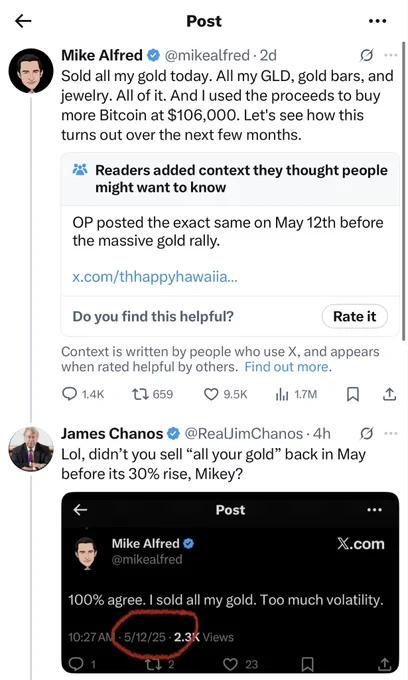Bookmark Mike Alfred's gold post
Screen dimensions: 408x680
point(353,394)
